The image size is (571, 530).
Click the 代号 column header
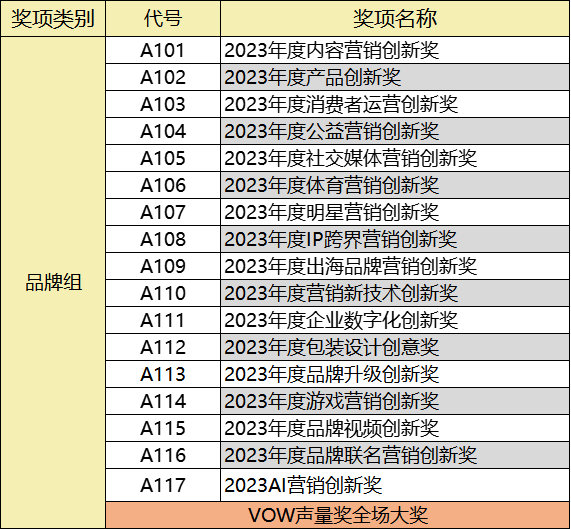pos(163,18)
